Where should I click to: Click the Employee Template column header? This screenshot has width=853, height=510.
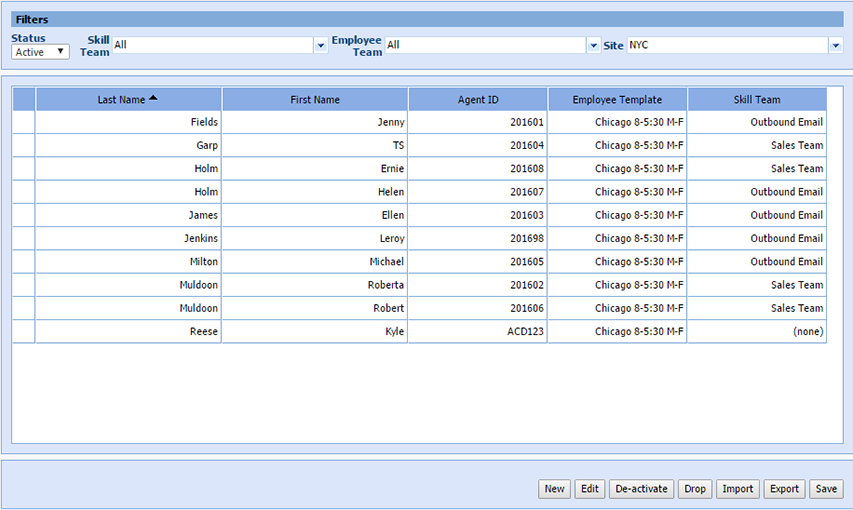coord(617,100)
